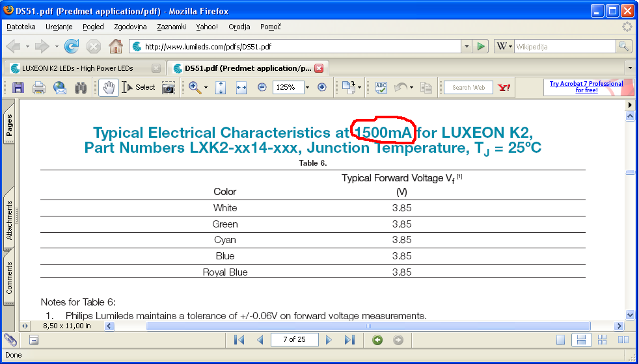Screen dimensions: 639x364
Task: Open the Datoteka menu
Action: (21, 27)
